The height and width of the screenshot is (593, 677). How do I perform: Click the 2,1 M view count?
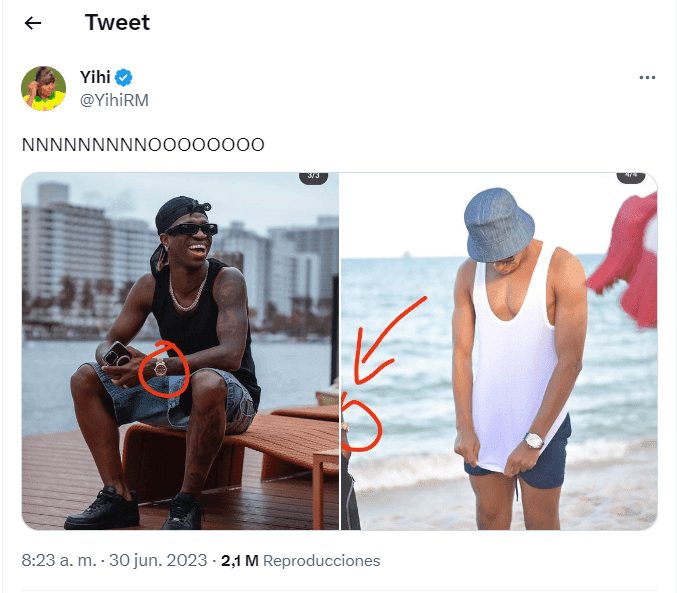tap(239, 561)
